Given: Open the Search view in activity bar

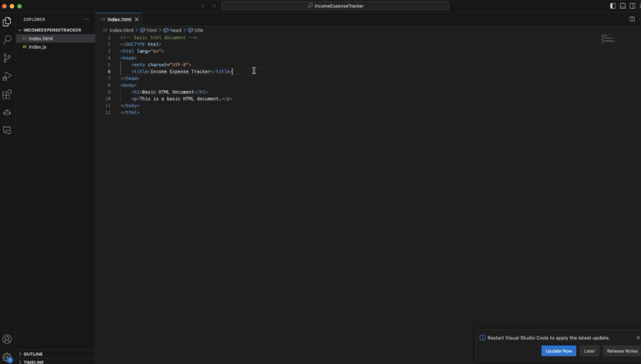Looking at the screenshot, I should 7,40.
